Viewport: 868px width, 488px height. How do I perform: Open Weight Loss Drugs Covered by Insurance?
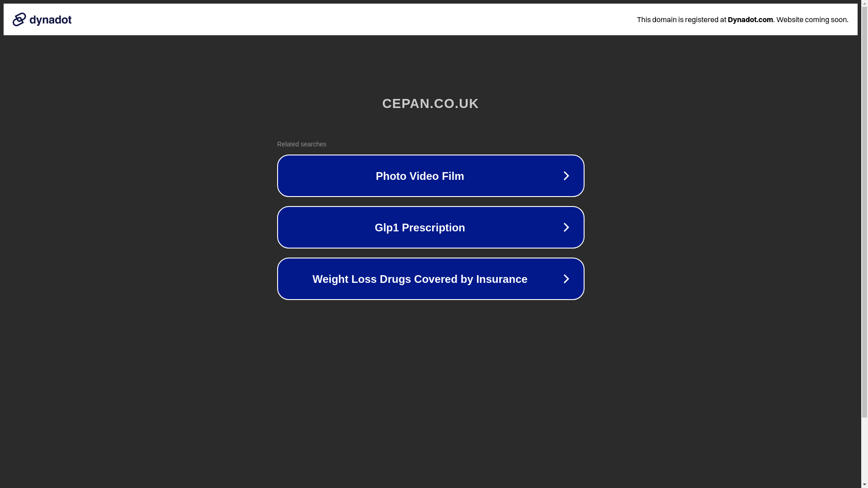click(430, 279)
